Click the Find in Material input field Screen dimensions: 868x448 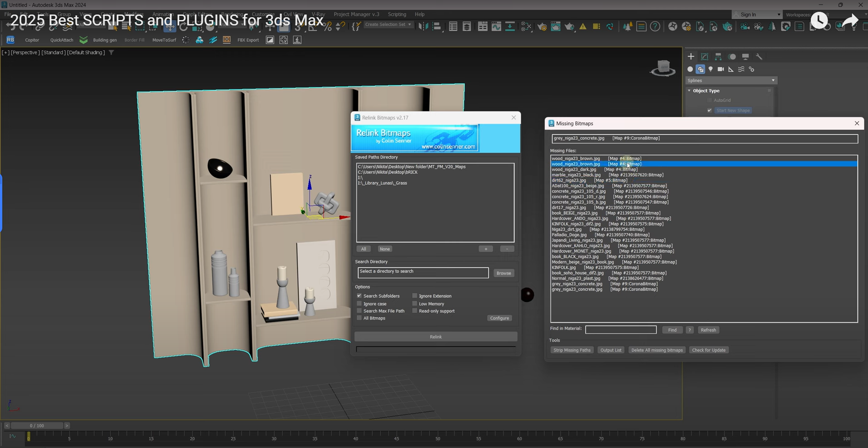tap(621, 330)
